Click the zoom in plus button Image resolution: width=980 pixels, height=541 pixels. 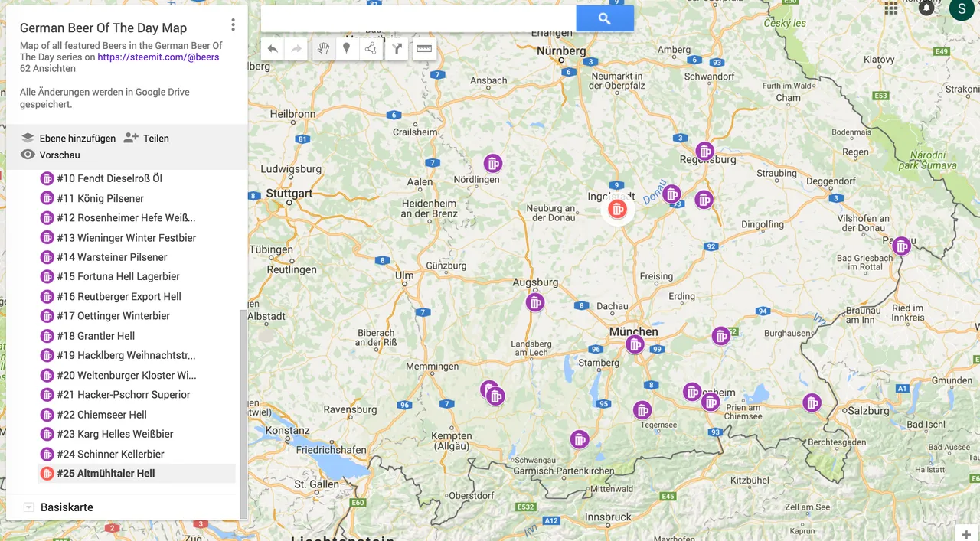[x=967, y=535]
